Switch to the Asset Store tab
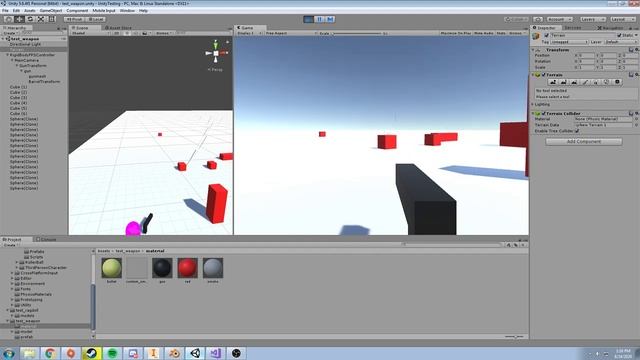 tap(118, 28)
